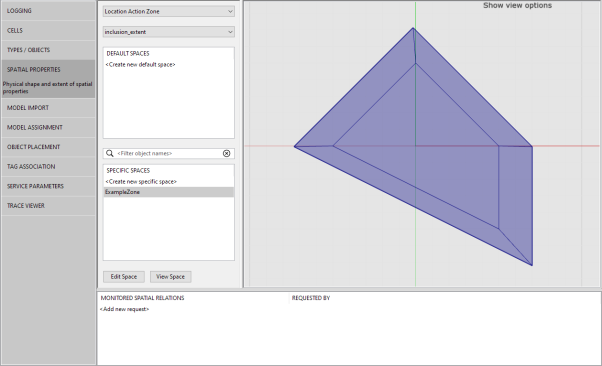Click Create new specific space entry

pyautogui.click(x=141, y=182)
